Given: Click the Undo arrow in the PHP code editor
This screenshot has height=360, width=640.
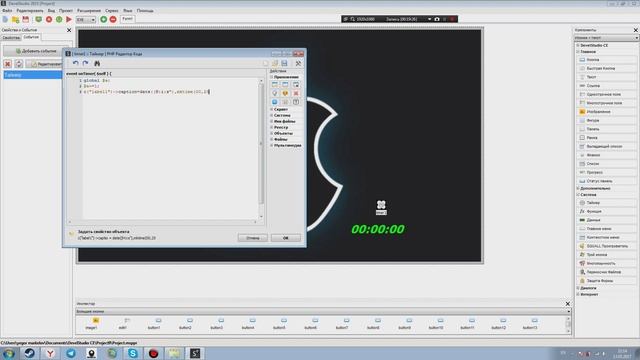Looking at the screenshot, I should pyautogui.click(x=76, y=63).
